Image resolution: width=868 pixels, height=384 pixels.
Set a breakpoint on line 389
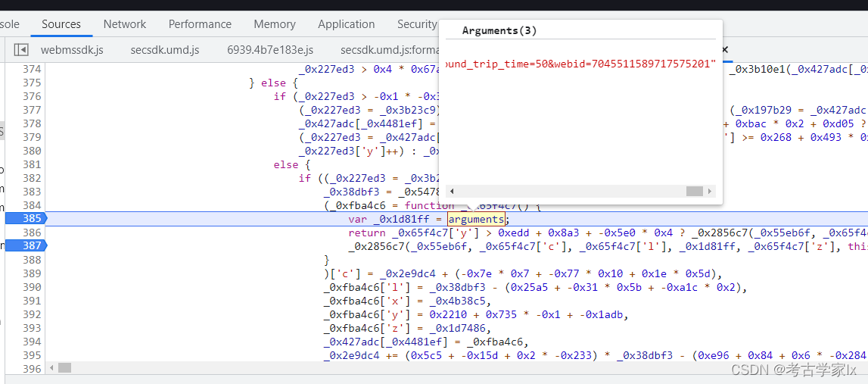(32, 273)
